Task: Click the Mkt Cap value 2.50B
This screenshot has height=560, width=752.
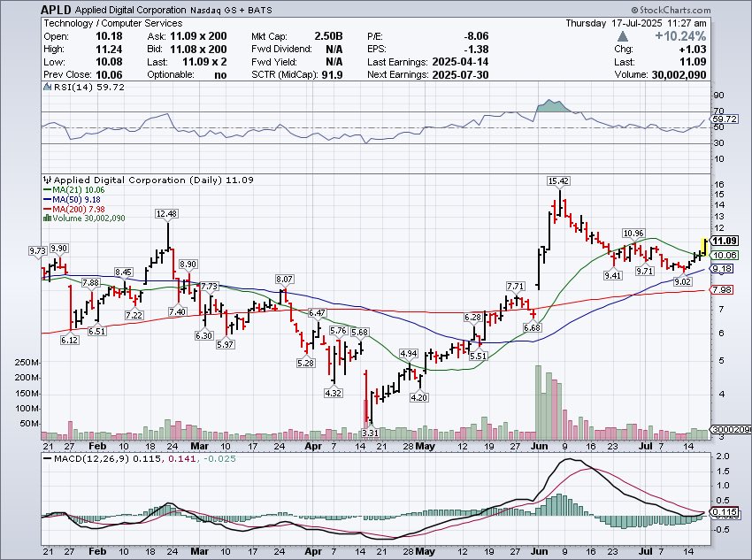Action: pos(328,36)
